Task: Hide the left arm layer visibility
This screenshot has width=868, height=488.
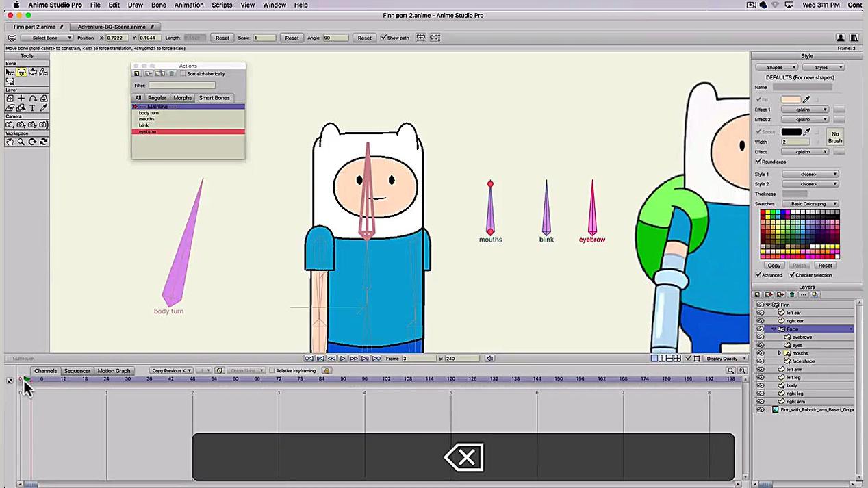Action: (760, 370)
